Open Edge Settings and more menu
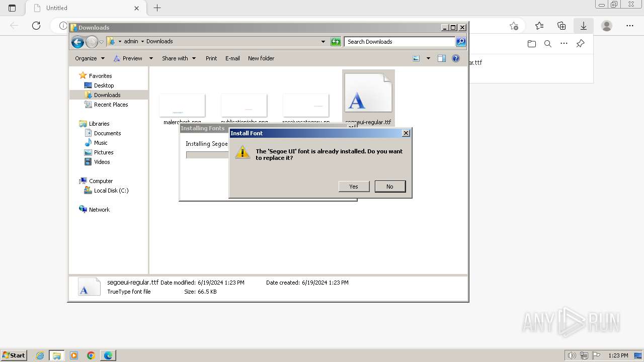Image resolution: width=644 pixels, height=362 pixels. (630, 26)
